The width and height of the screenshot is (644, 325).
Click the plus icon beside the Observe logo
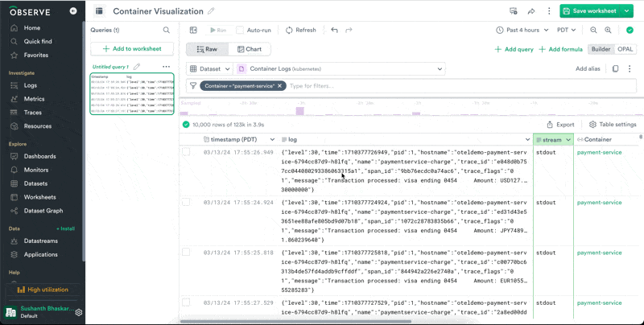[x=73, y=11]
